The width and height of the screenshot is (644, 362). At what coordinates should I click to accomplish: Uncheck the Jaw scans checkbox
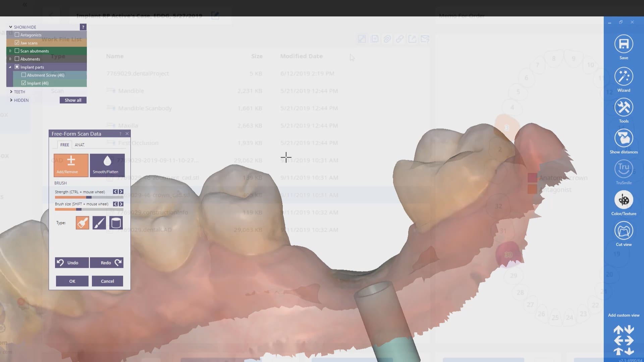(17, 43)
